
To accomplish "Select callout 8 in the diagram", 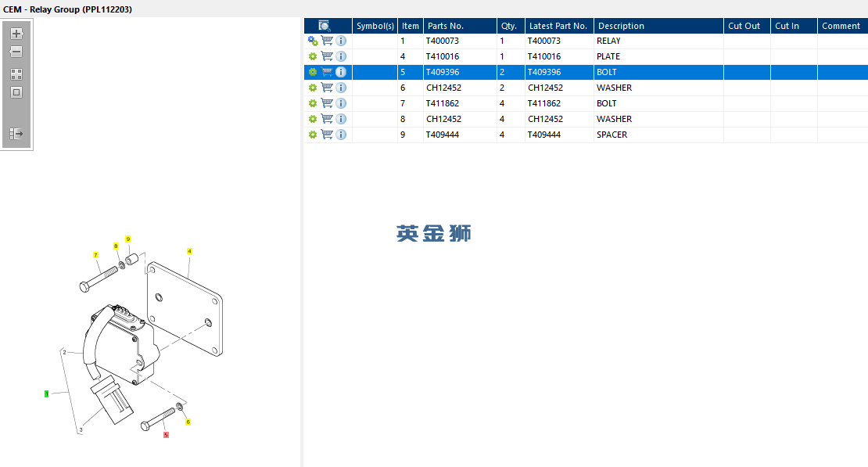I will tap(116, 246).
